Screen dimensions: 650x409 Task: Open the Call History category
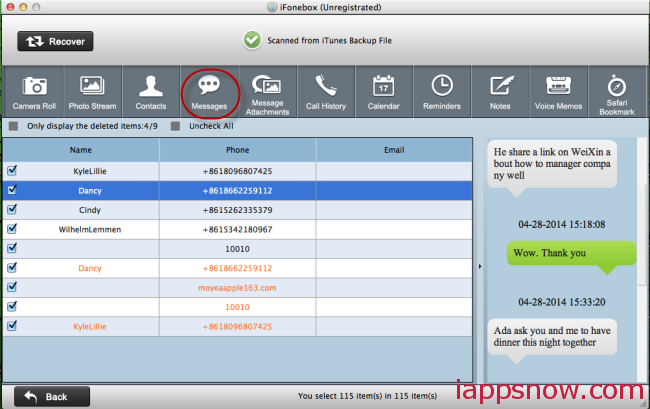click(326, 92)
